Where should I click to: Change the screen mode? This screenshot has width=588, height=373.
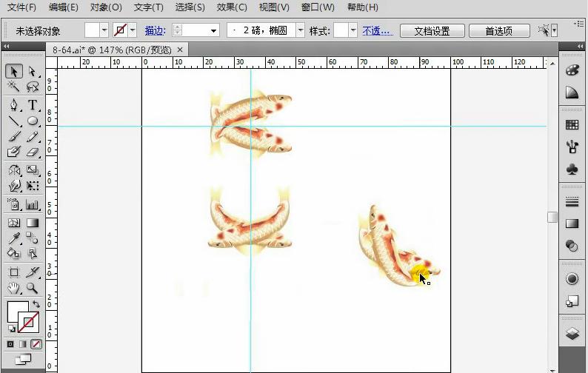click(23, 360)
